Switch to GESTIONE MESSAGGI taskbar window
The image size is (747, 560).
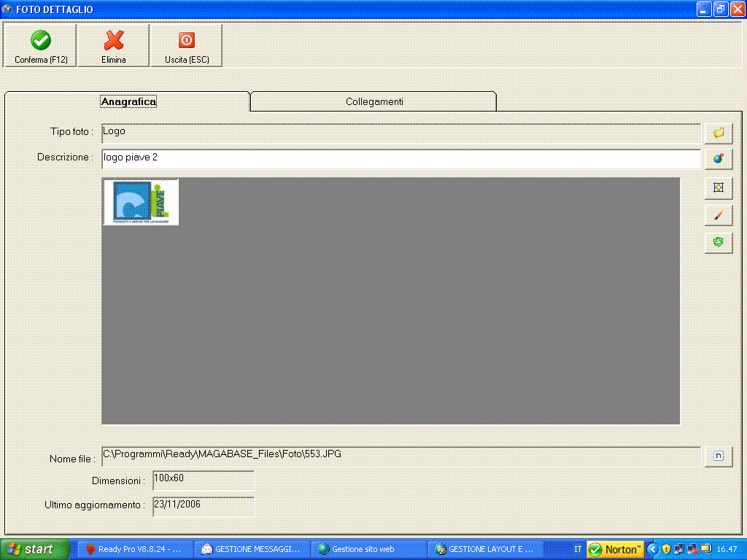click(x=252, y=549)
